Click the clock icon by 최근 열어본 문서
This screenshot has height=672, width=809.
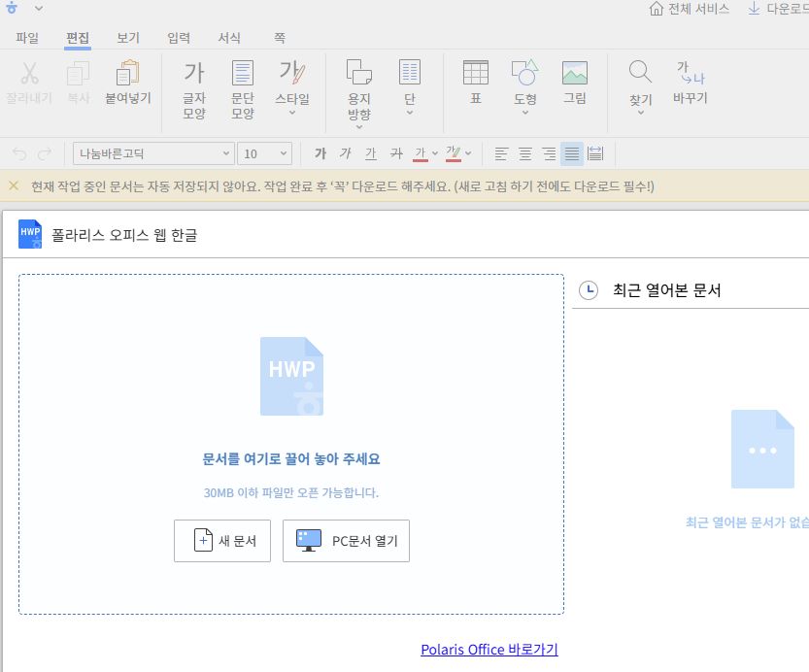[589, 289]
